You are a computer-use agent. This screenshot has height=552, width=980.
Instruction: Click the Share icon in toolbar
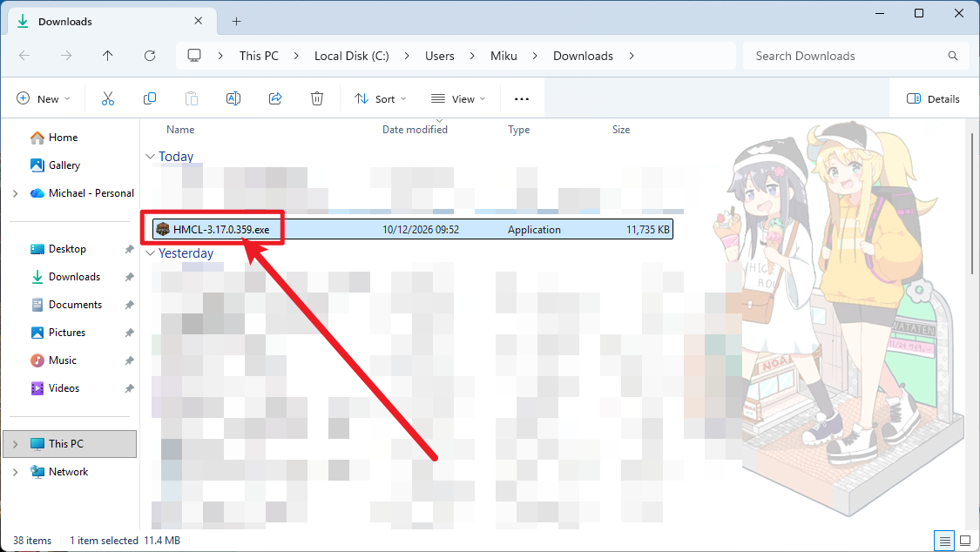275,98
